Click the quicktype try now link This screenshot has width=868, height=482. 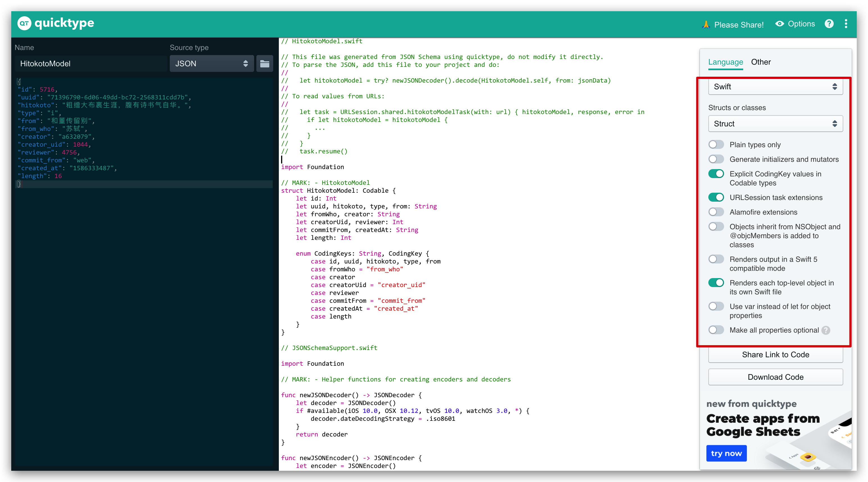(x=725, y=453)
